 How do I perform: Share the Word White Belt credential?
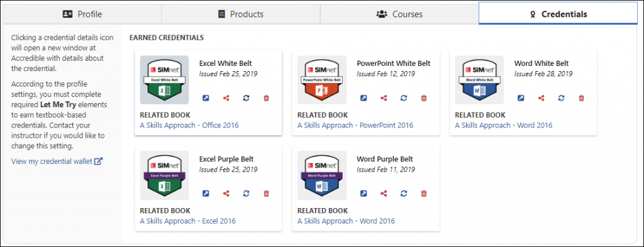tap(541, 98)
